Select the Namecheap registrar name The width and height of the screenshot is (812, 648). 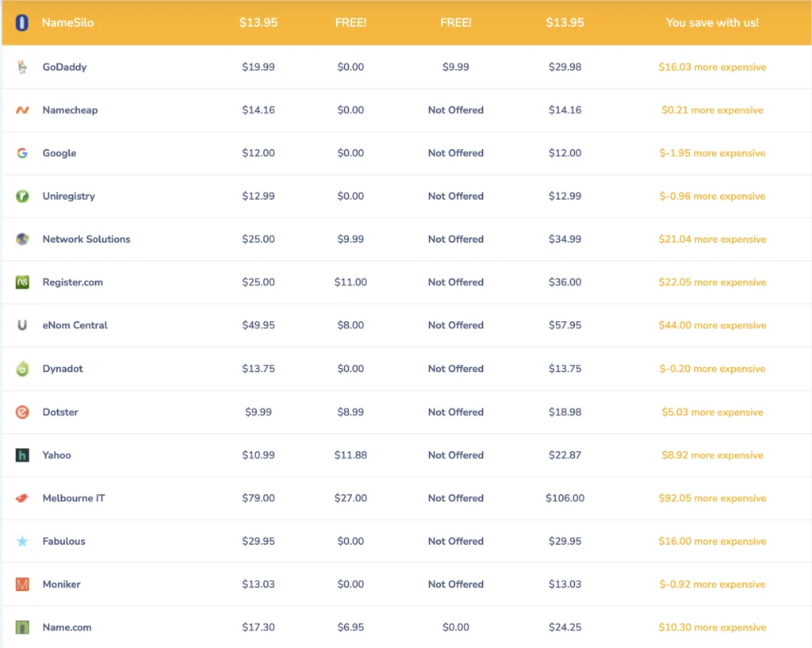coord(70,109)
